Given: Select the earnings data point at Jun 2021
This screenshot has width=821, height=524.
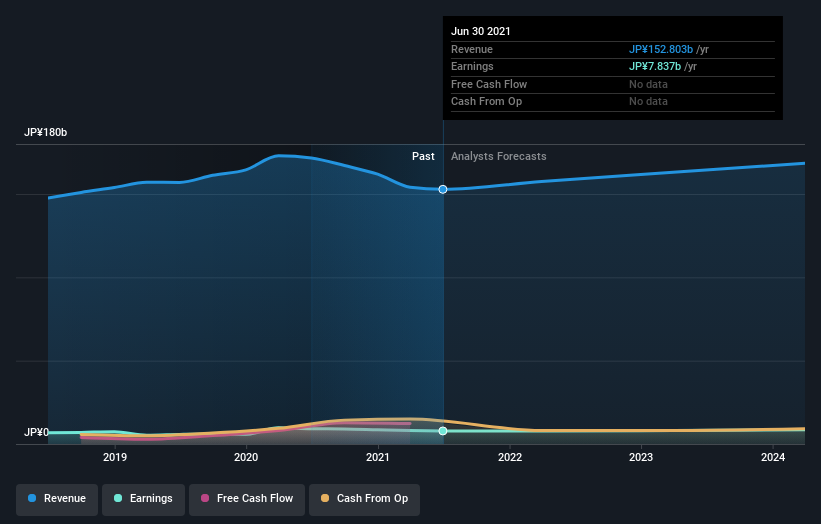Looking at the screenshot, I should coord(443,431).
